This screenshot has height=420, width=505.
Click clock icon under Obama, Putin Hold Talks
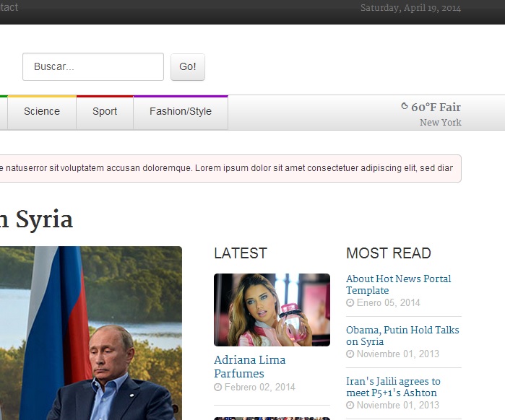coord(350,354)
